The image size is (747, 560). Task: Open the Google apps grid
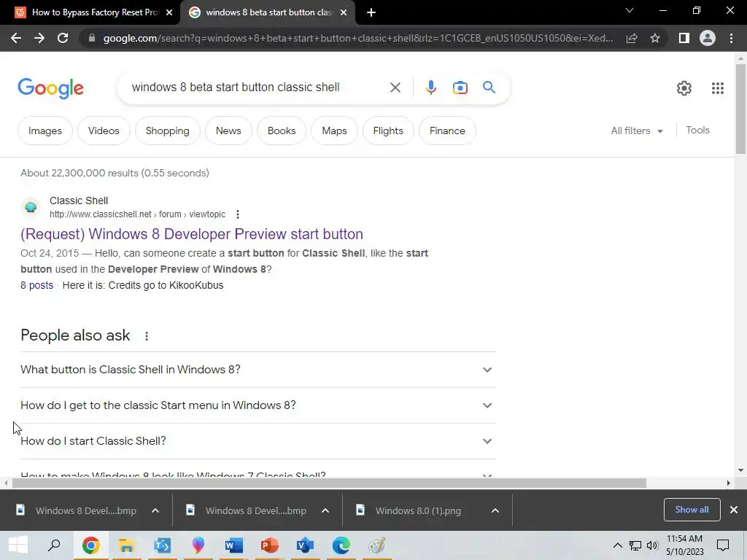click(718, 88)
